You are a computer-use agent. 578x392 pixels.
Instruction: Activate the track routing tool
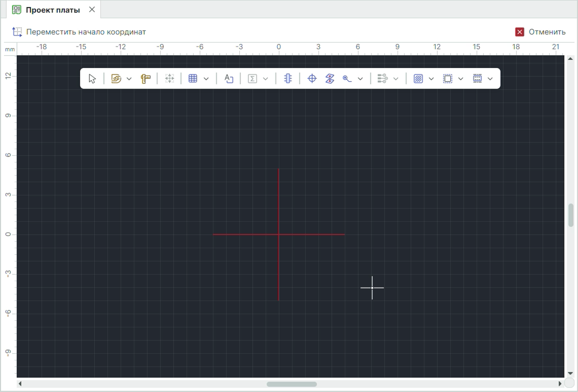(116, 79)
